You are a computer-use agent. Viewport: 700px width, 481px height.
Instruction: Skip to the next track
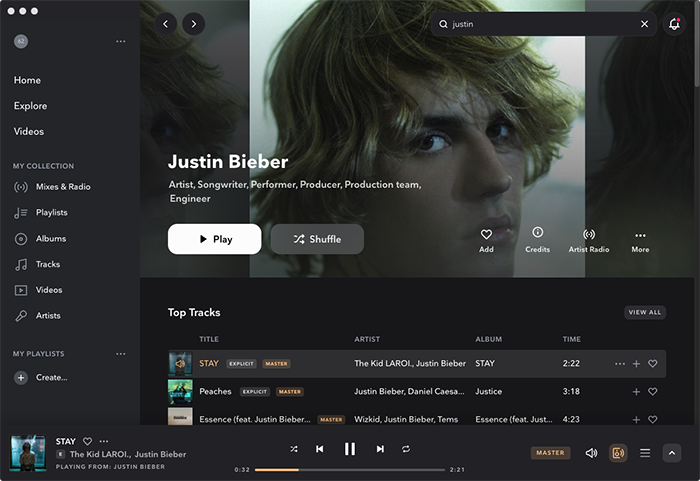[x=380, y=450]
